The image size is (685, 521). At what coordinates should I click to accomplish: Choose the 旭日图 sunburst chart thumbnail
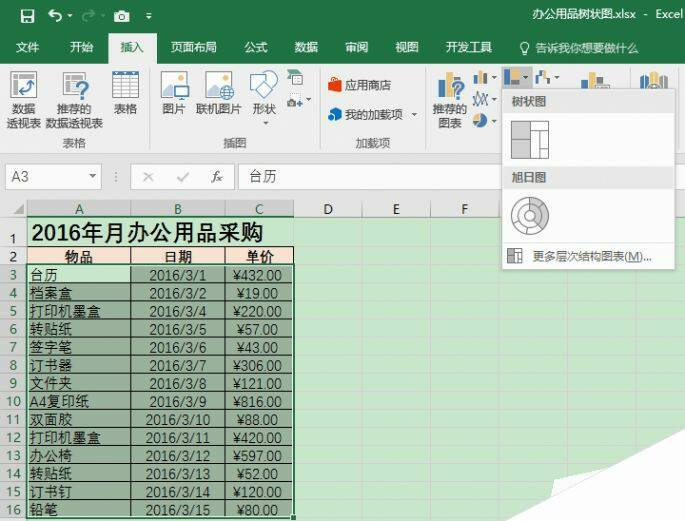click(530, 216)
